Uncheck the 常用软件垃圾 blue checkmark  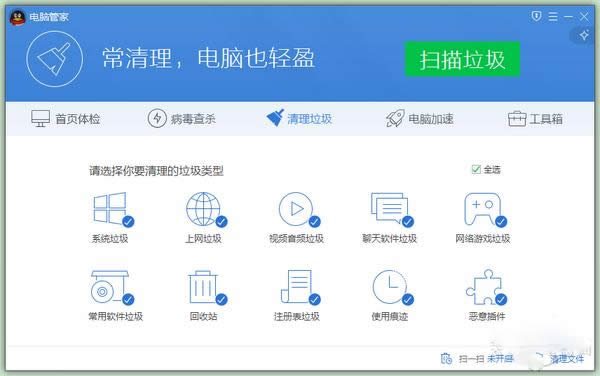click(x=128, y=299)
